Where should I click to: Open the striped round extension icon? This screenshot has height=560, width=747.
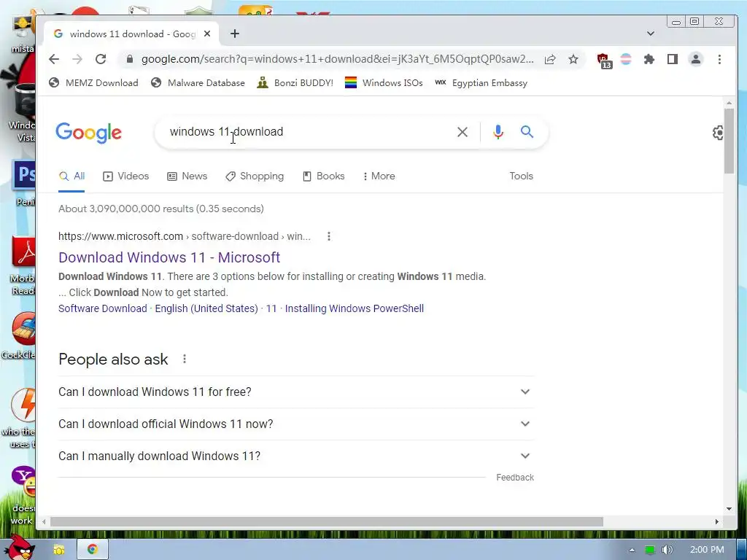pos(625,59)
